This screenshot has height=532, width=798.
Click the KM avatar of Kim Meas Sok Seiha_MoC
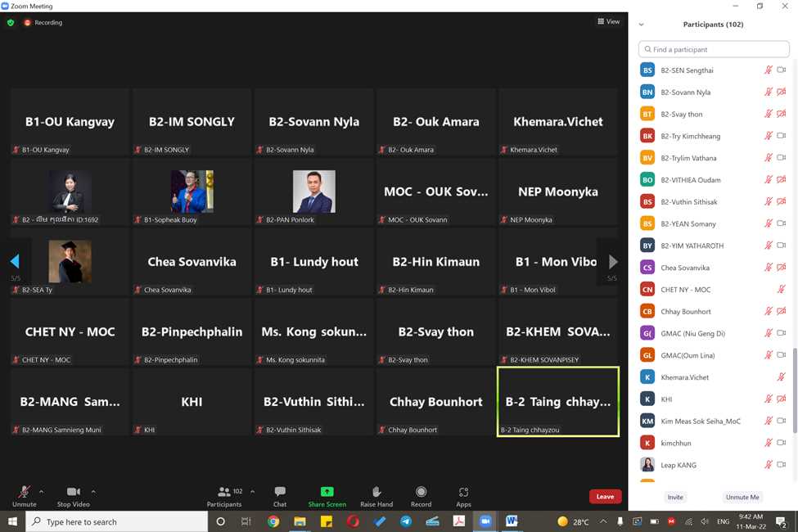647,421
